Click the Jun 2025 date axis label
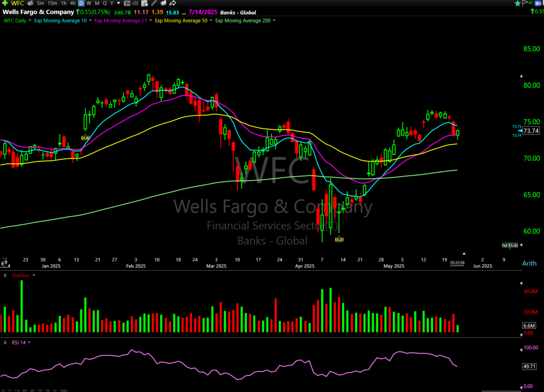 (482, 266)
